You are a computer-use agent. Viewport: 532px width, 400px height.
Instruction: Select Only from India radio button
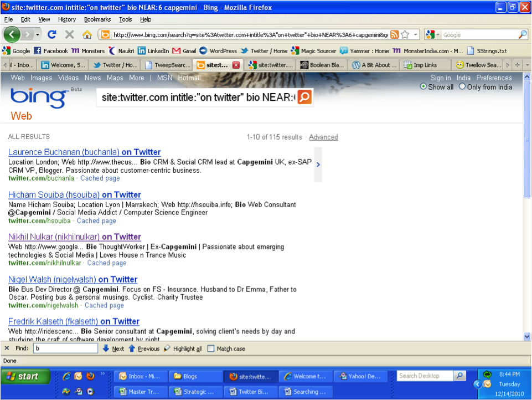pos(462,86)
